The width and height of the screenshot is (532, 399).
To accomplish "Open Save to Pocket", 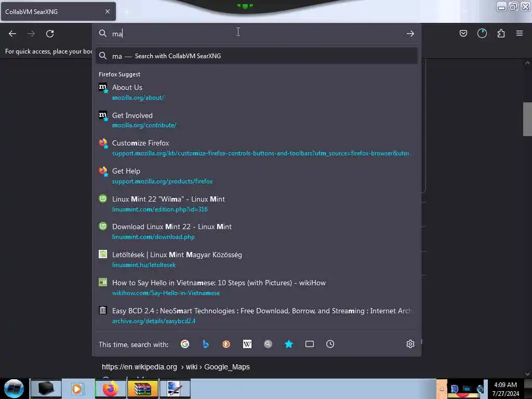I will point(463,33).
